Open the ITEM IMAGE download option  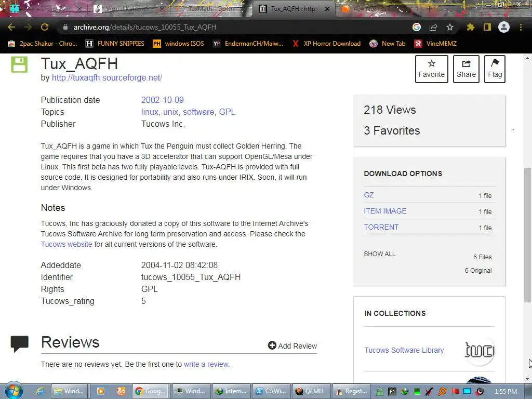tap(385, 211)
